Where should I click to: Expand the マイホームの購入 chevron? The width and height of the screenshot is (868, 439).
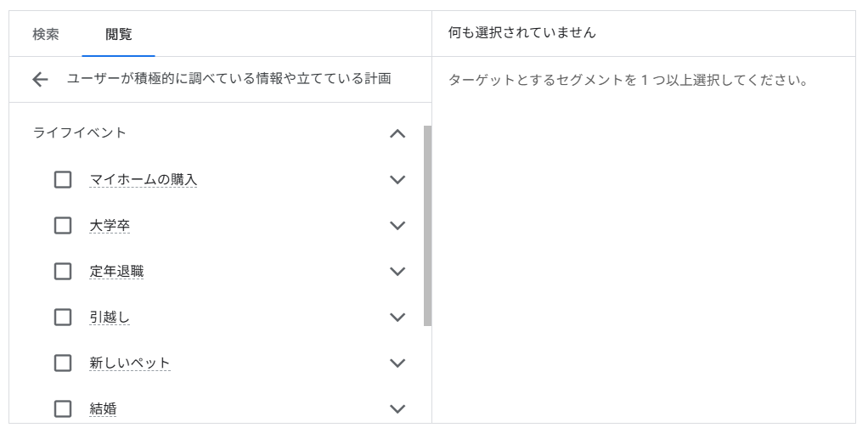pos(397,180)
